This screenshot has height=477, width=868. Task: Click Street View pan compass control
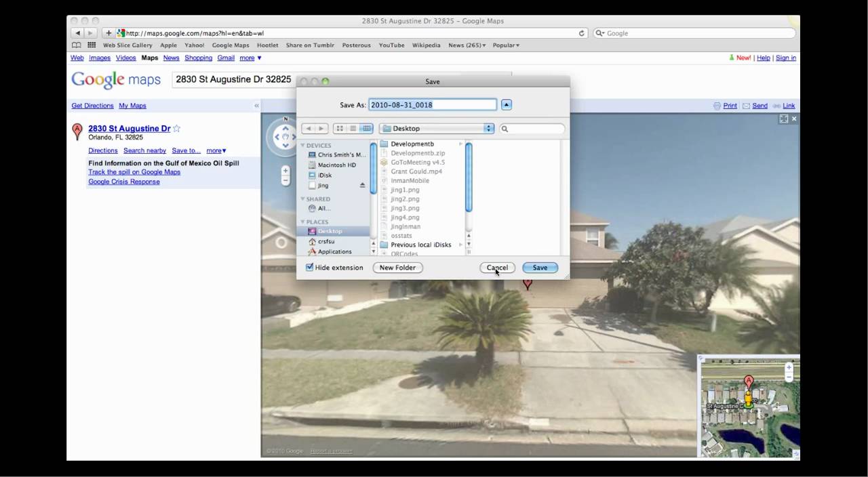(x=285, y=137)
